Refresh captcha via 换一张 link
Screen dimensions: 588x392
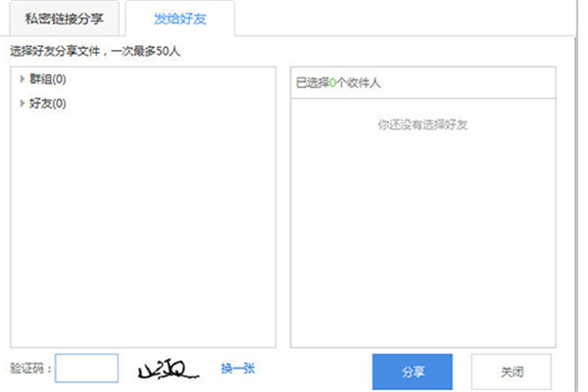coord(237,368)
